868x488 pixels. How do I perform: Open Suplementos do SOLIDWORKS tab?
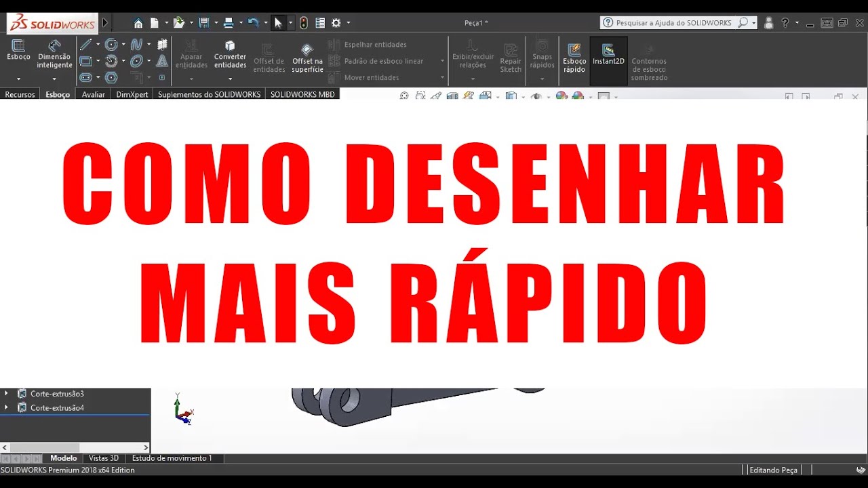(x=209, y=94)
